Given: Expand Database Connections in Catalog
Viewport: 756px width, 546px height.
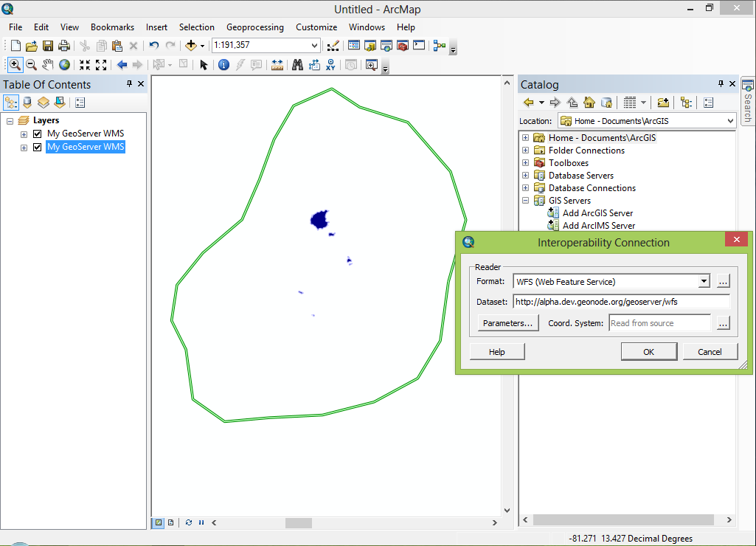Looking at the screenshot, I should pyautogui.click(x=526, y=187).
